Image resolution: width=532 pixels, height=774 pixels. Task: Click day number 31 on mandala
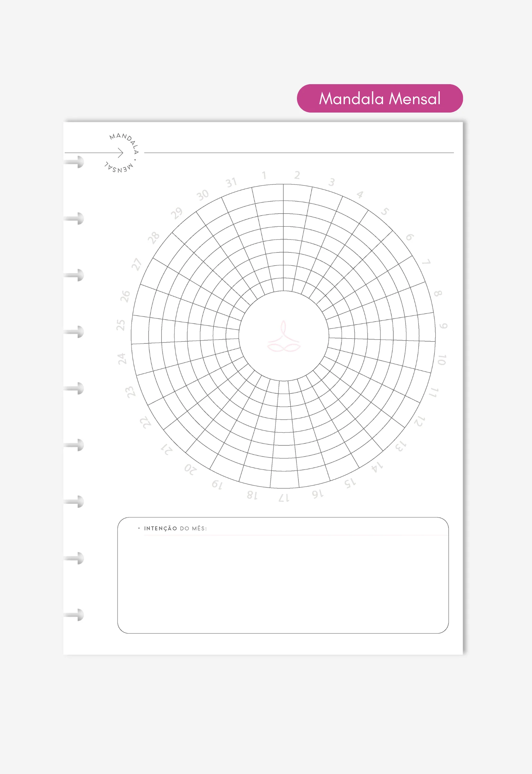coord(231,182)
